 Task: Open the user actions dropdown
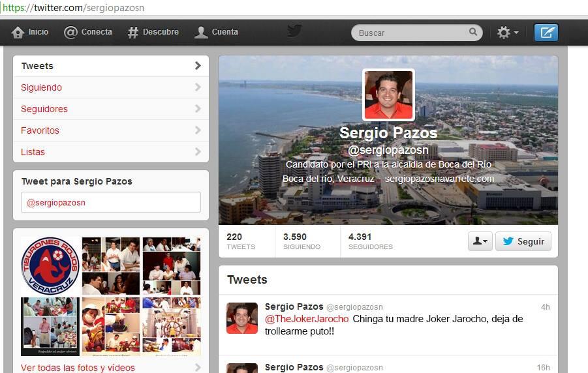(480, 241)
